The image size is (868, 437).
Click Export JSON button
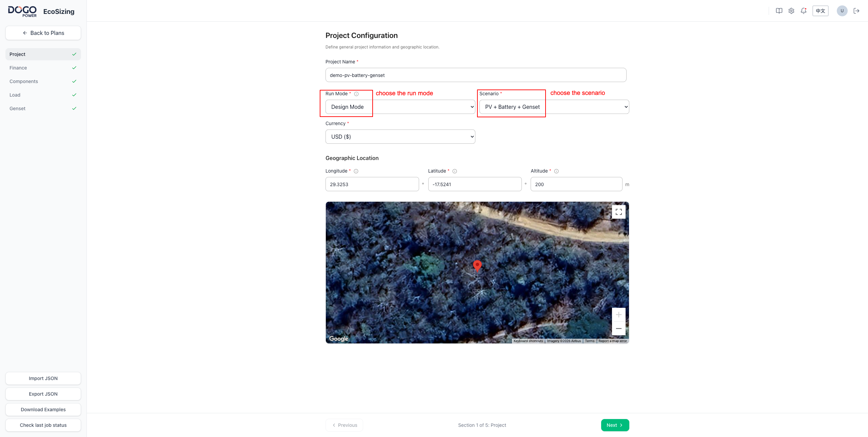[x=43, y=394]
